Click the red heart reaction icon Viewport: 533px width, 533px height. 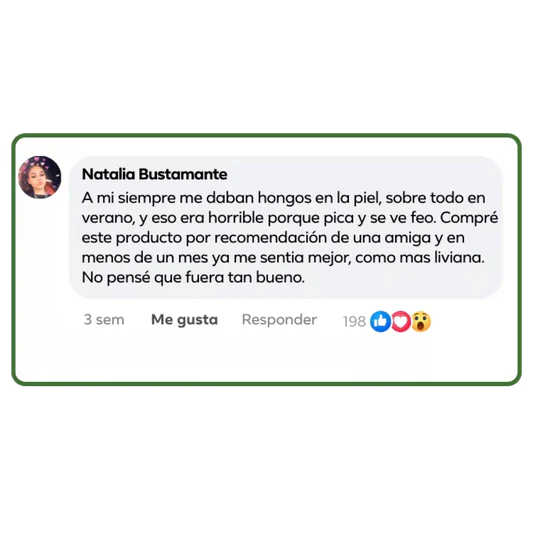401,321
